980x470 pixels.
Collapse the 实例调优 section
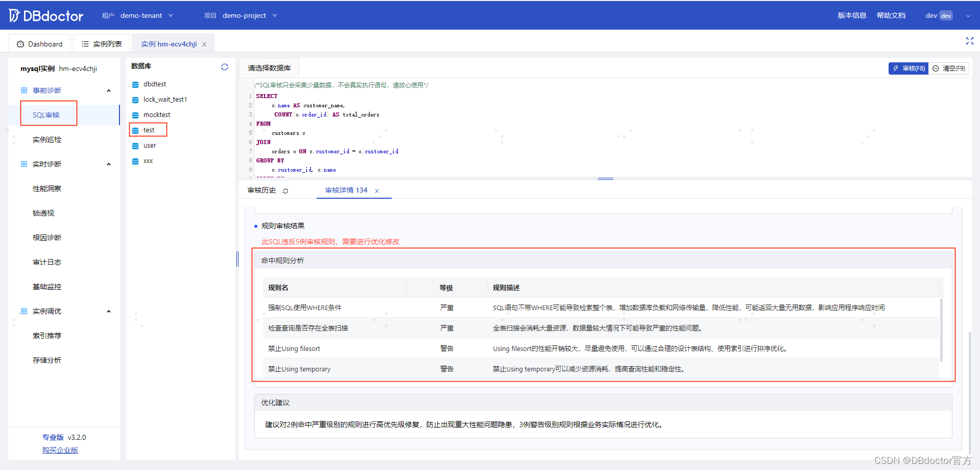tap(109, 311)
